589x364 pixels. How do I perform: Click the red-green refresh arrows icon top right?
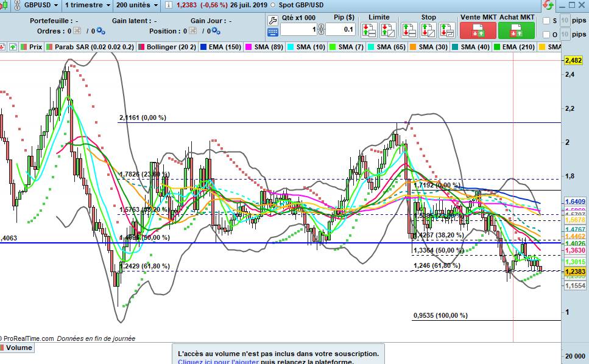[x=548, y=5]
